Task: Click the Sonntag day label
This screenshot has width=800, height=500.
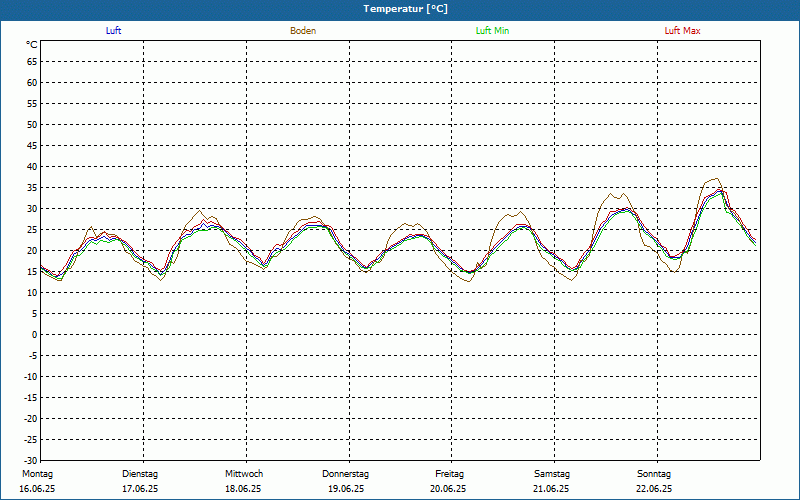Action: (654, 473)
